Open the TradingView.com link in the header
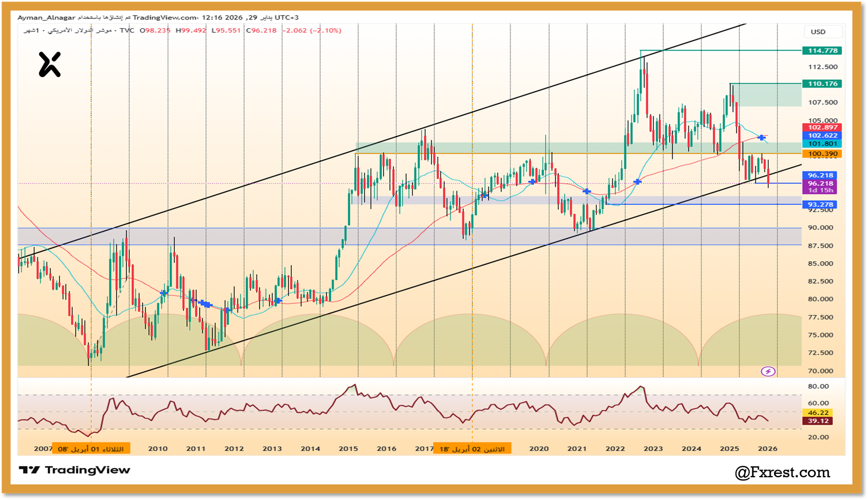The width and height of the screenshot is (868, 500). (163, 17)
